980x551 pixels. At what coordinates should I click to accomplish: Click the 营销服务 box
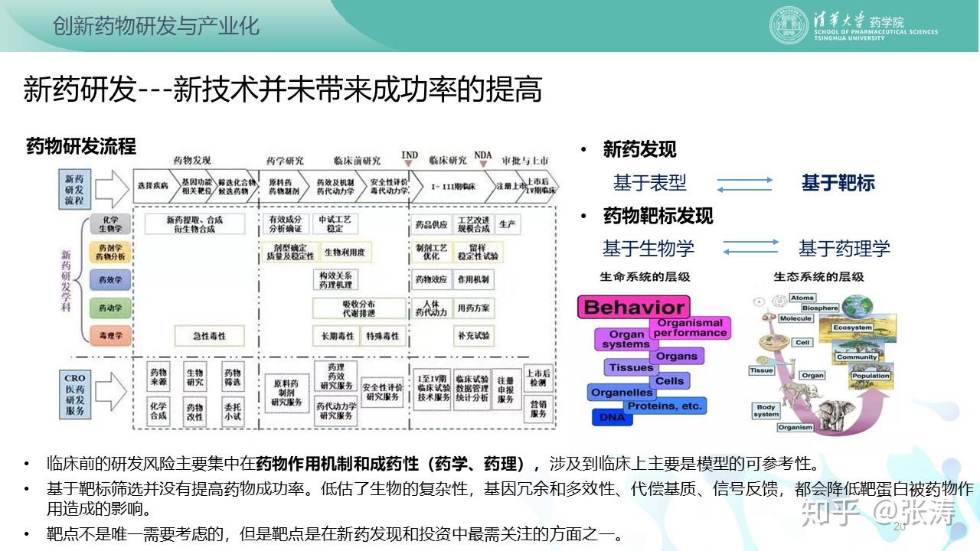[538, 408]
